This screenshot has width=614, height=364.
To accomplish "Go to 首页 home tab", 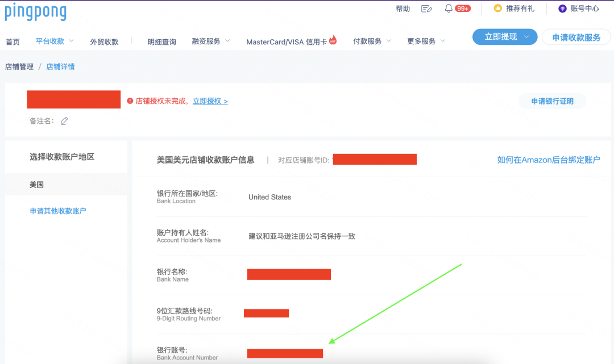I will 13,42.
